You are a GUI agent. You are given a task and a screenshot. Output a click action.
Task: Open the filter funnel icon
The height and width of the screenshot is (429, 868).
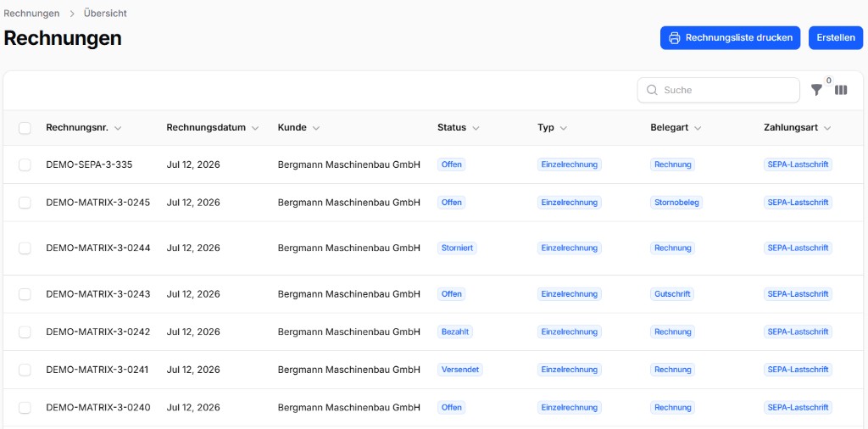[816, 90]
